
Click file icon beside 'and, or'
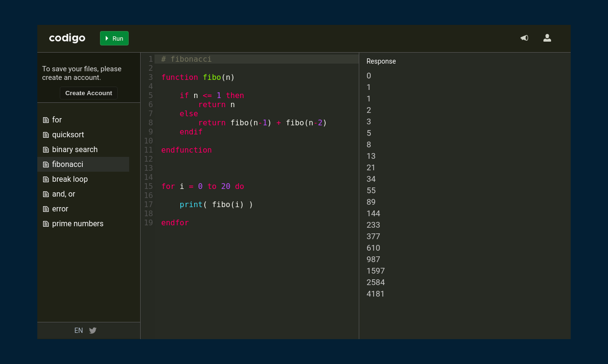click(46, 194)
